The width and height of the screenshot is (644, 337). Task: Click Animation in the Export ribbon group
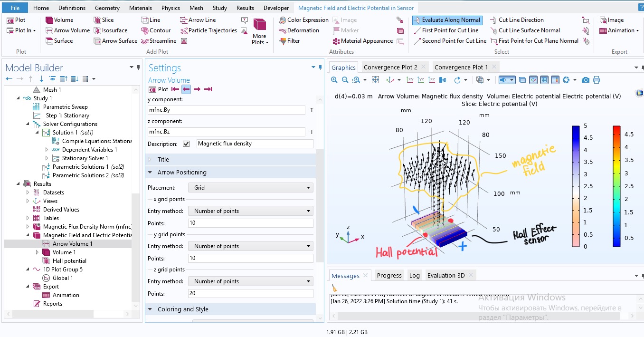[x=617, y=30]
